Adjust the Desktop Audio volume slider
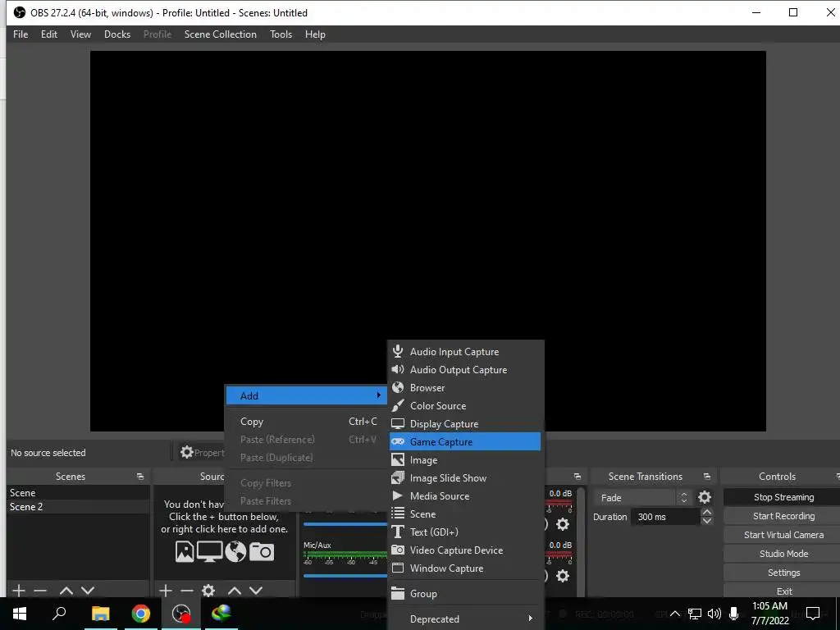 (345, 524)
